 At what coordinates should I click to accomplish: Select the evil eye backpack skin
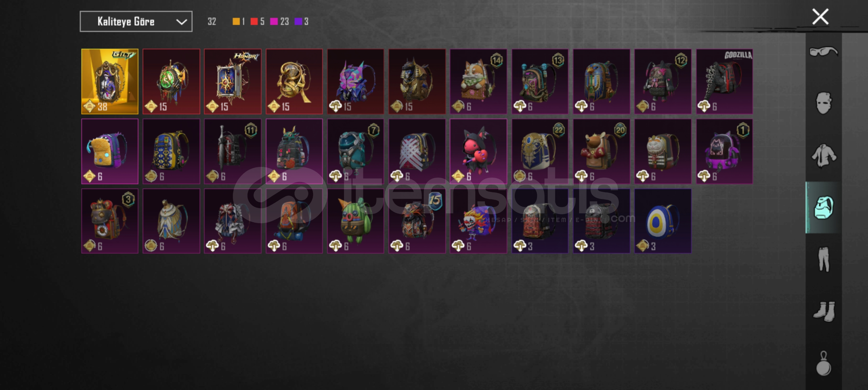point(663,221)
